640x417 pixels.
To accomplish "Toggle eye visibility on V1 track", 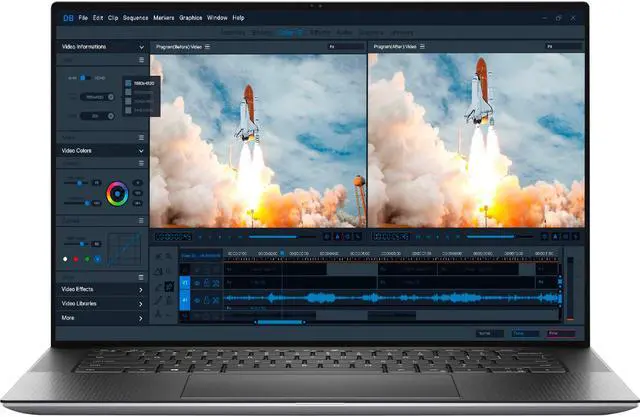I will coord(197,282).
